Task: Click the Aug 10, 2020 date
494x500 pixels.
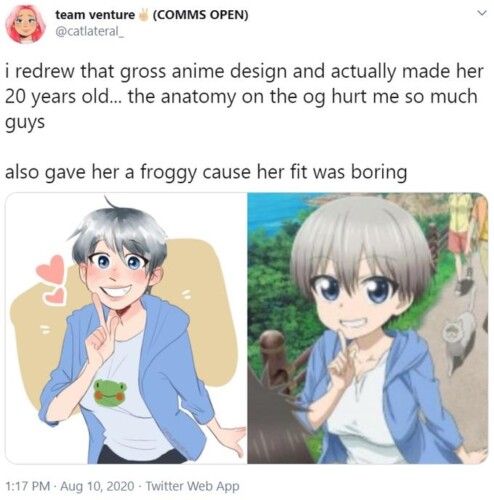Action: click(97, 486)
